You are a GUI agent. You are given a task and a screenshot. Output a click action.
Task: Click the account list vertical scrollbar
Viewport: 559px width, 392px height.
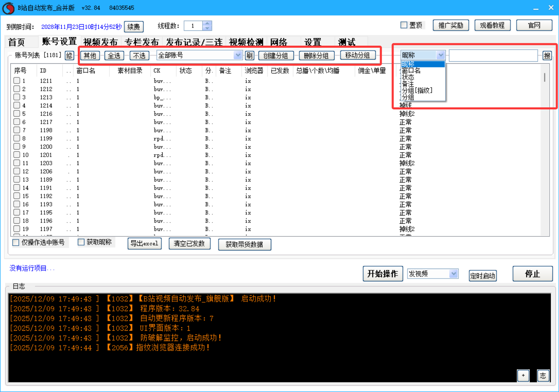click(545, 77)
